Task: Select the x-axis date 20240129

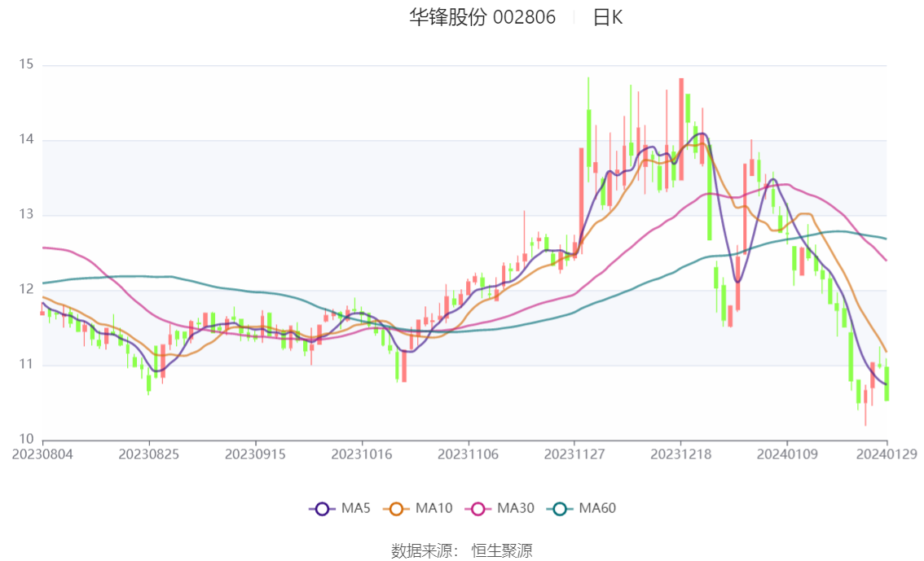Action: (x=887, y=454)
